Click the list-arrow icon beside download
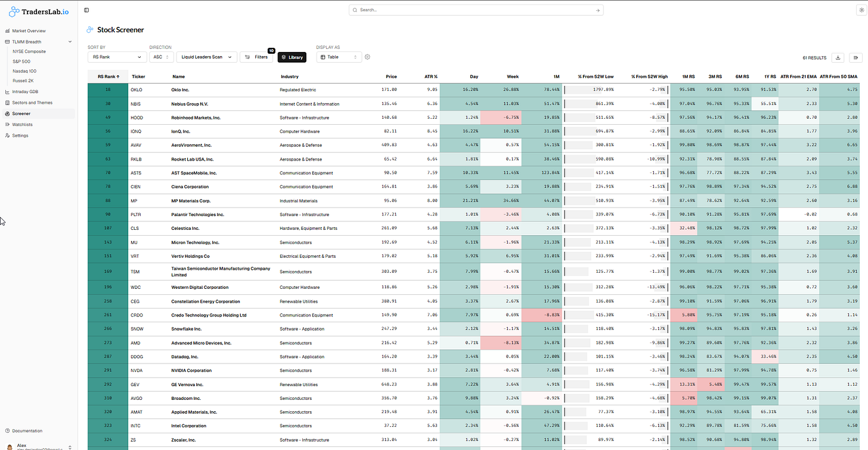This screenshot has height=450, width=868. (x=856, y=57)
